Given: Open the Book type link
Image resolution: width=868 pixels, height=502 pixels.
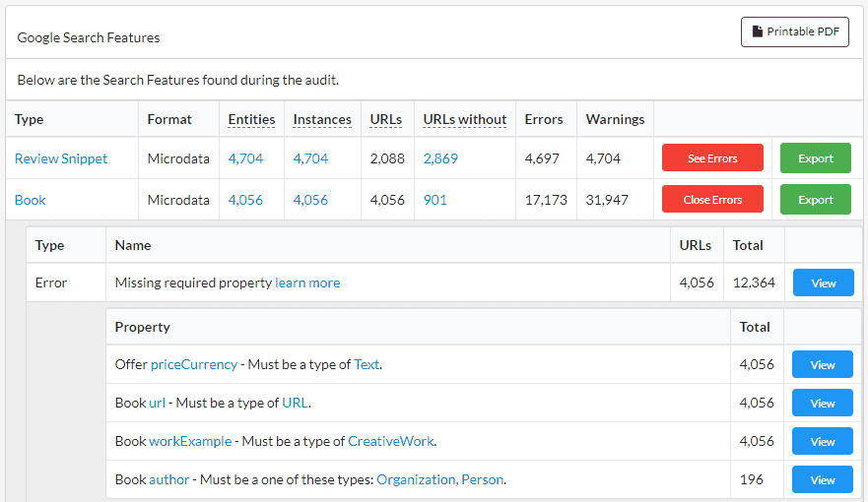Looking at the screenshot, I should (31, 200).
